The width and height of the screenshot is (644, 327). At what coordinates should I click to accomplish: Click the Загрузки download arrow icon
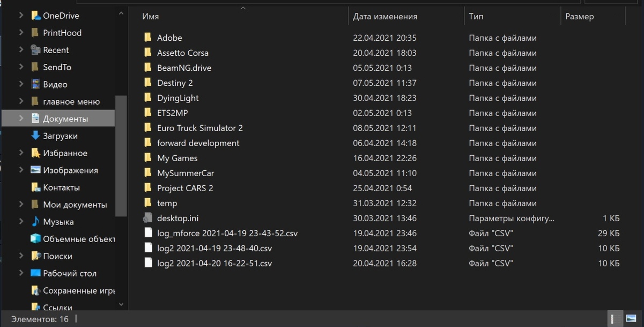(35, 136)
